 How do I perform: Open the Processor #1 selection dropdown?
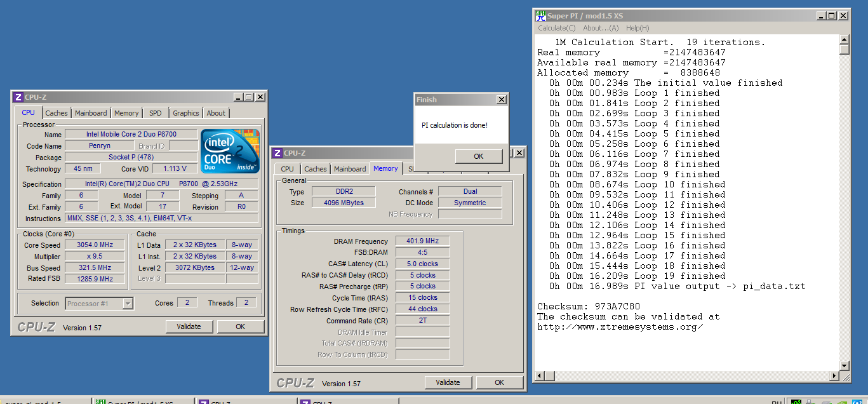128,304
